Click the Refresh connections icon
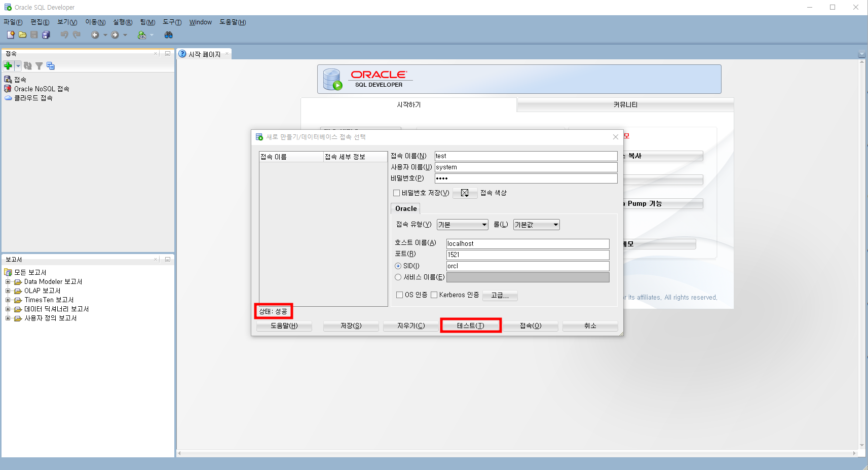This screenshot has width=868, height=470. [28, 66]
